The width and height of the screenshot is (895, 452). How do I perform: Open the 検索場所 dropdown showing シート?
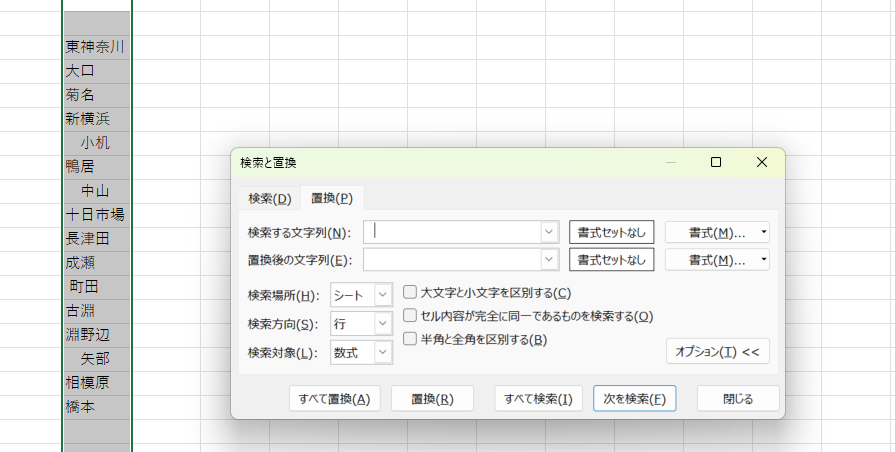pos(383,295)
